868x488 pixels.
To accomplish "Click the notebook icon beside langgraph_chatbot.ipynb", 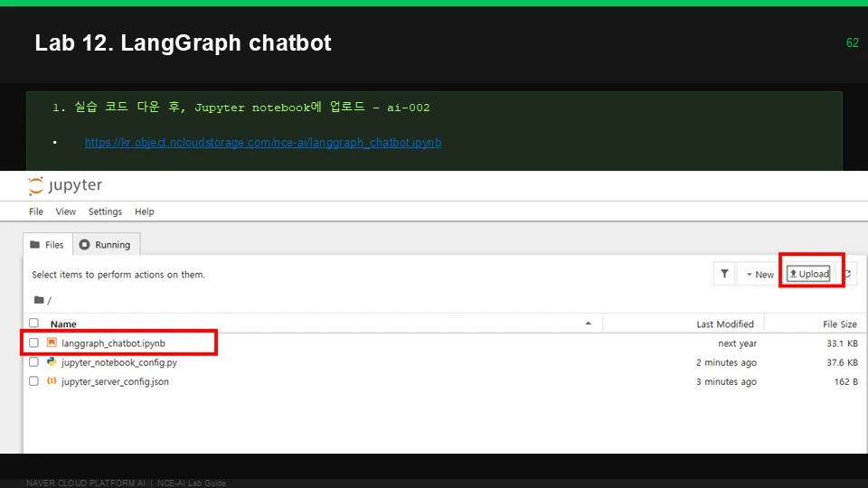I will [52, 343].
